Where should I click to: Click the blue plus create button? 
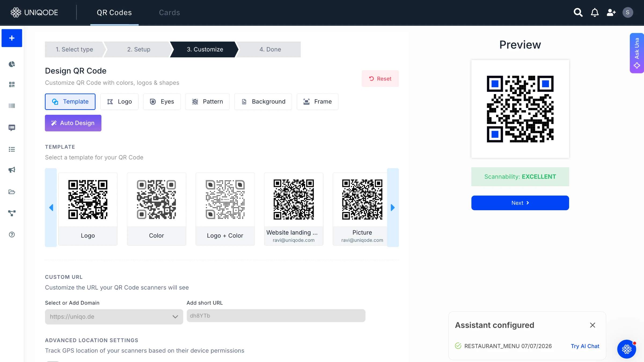point(12,38)
